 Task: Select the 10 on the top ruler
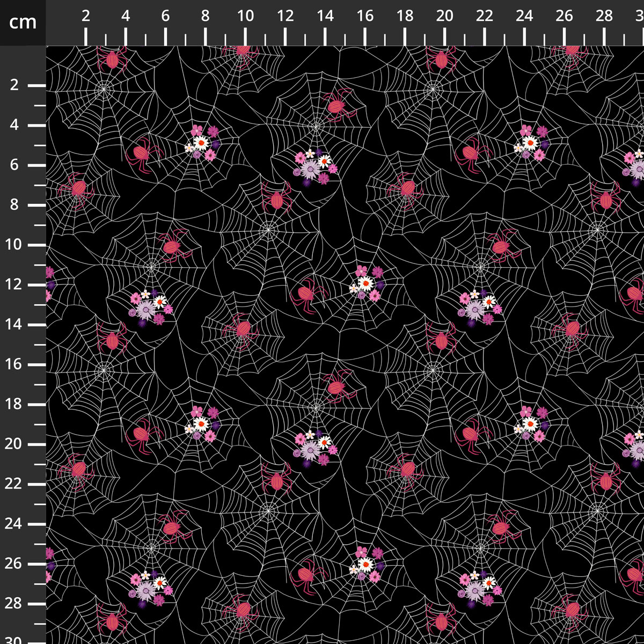coord(245,16)
